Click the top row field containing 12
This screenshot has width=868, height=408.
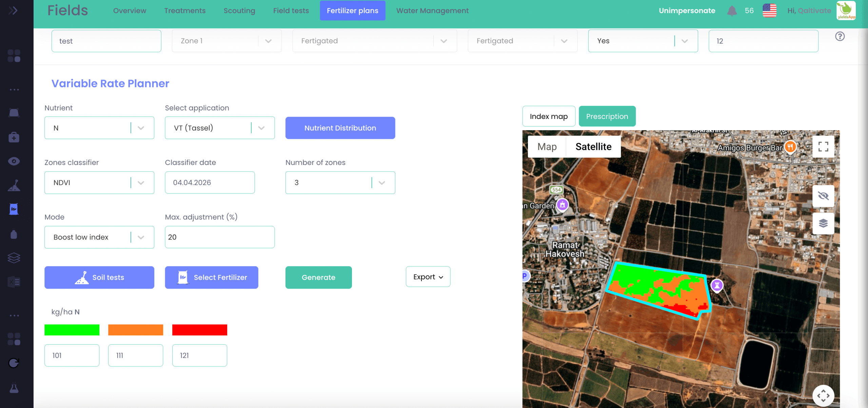[x=763, y=41]
